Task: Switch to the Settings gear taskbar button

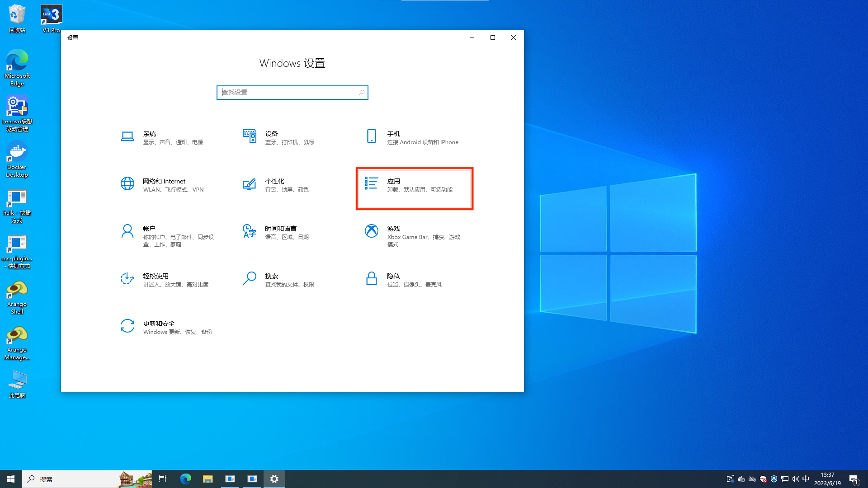Action: click(x=274, y=479)
